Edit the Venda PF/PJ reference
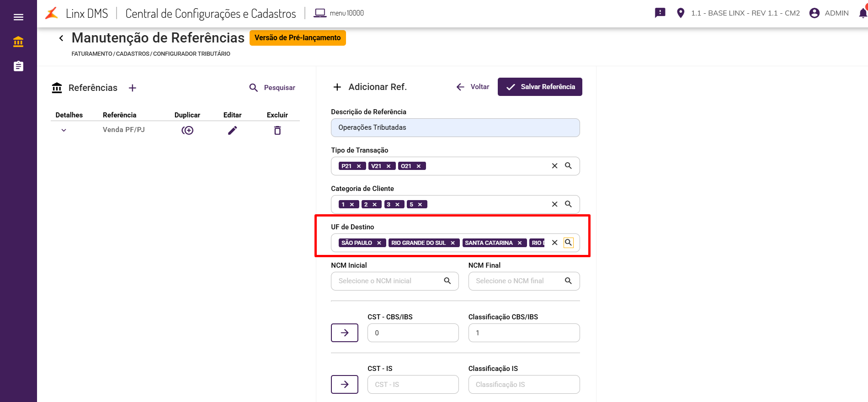Screen dimensions: 868x402 coord(233,131)
